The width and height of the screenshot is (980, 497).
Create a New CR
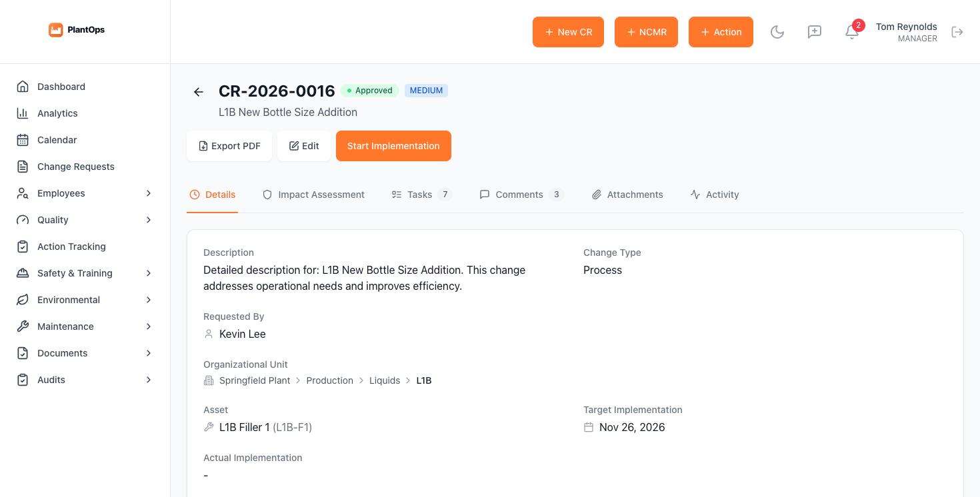point(568,32)
